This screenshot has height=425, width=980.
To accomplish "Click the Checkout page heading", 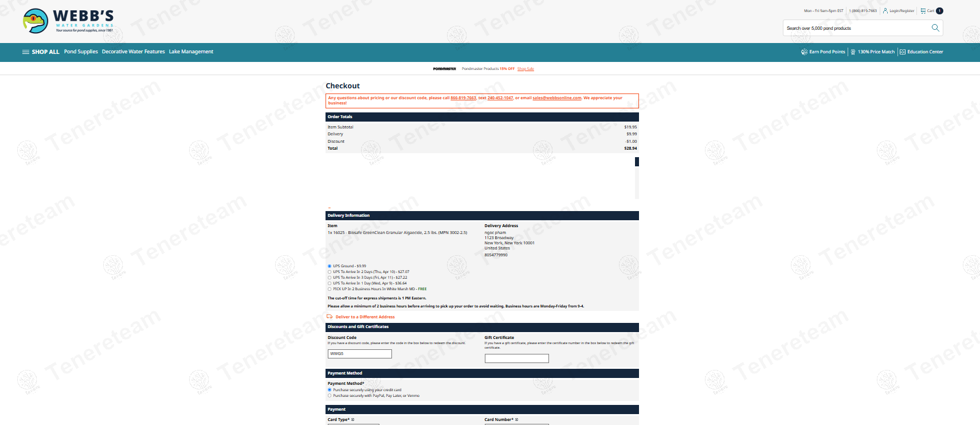I will 343,86.
